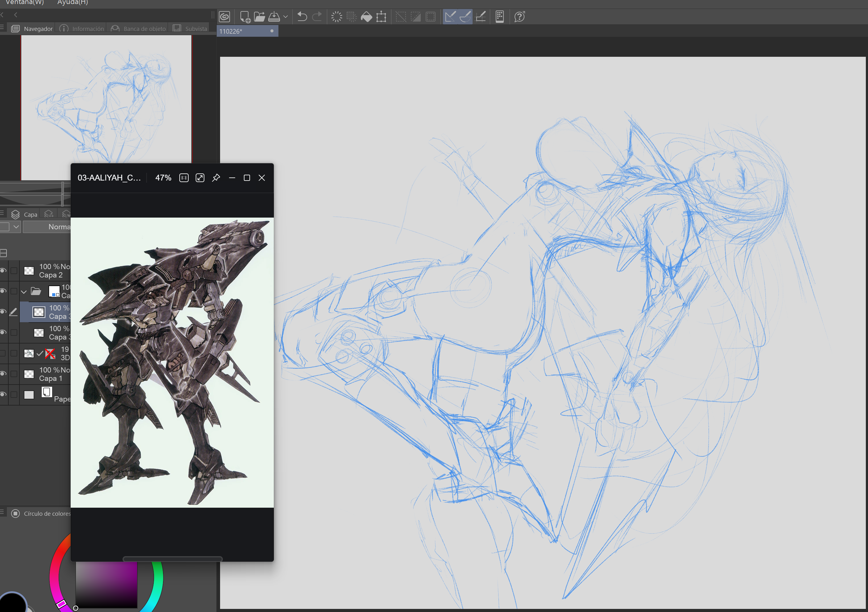Toggle the Capa 2 layer selection checkbox
868x612 pixels.
14,271
